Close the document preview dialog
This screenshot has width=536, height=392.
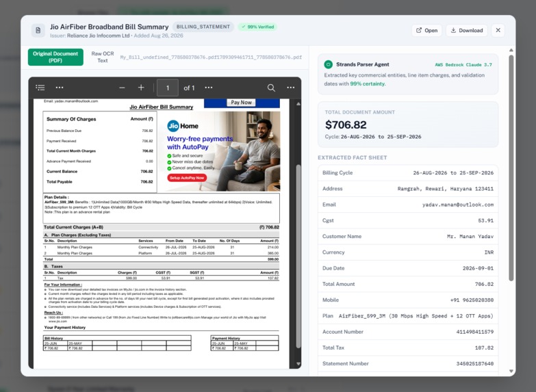[498, 30]
